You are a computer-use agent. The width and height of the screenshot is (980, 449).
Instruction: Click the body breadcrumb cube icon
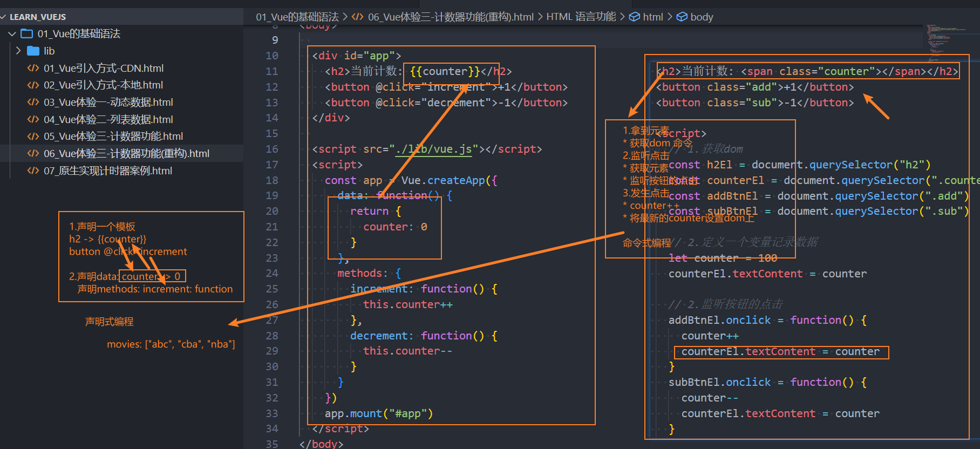682,17
